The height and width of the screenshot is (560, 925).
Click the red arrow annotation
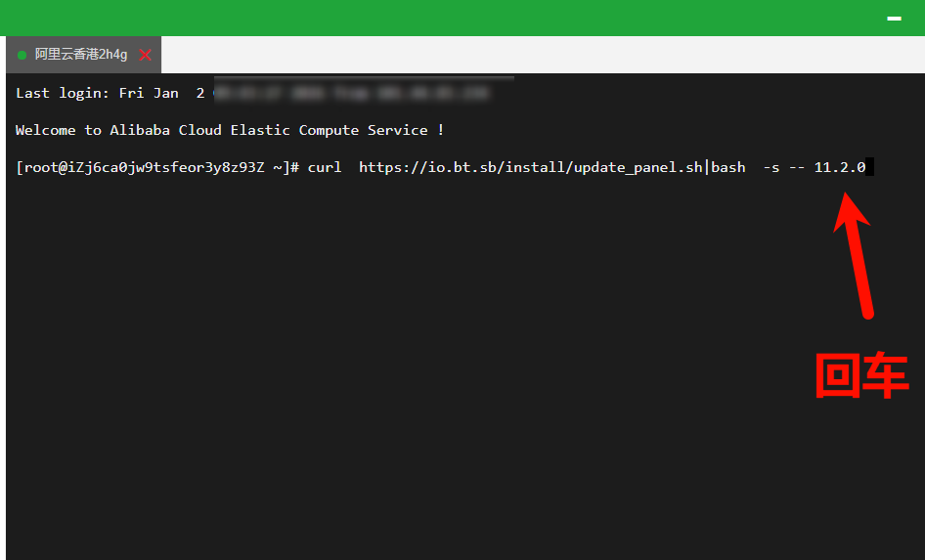tap(855, 252)
